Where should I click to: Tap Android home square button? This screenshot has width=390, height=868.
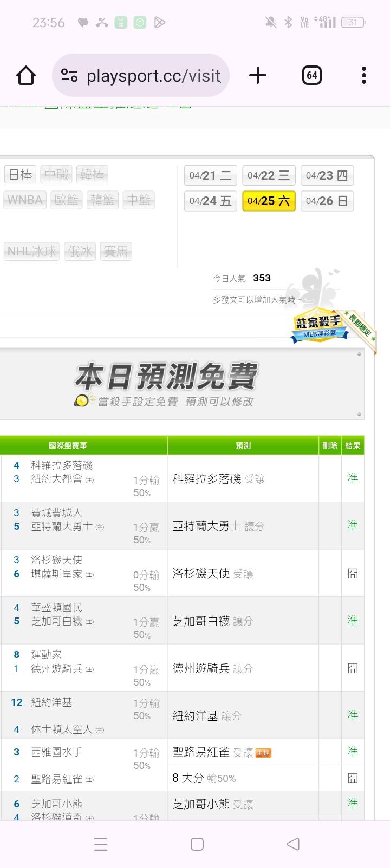coord(197,844)
